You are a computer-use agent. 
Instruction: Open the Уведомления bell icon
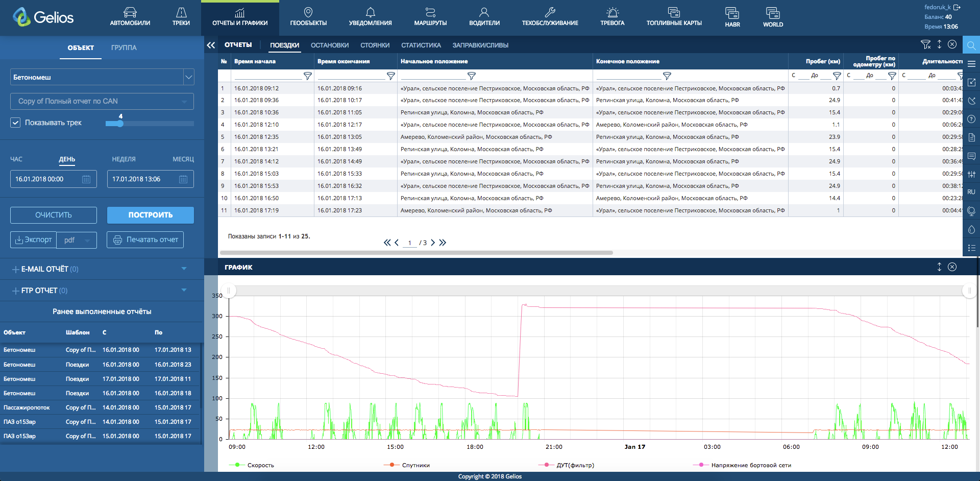(370, 12)
